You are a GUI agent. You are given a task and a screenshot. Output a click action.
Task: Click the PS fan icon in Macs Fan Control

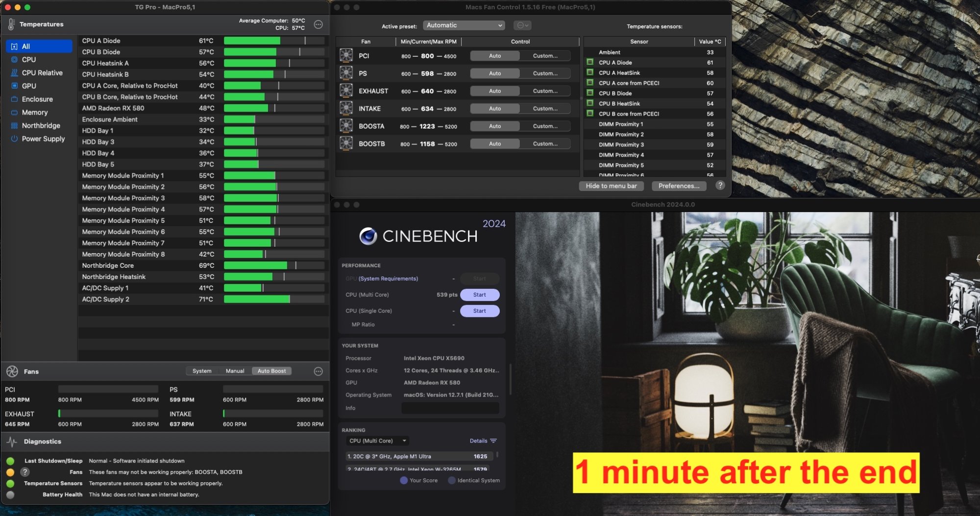coord(346,73)
